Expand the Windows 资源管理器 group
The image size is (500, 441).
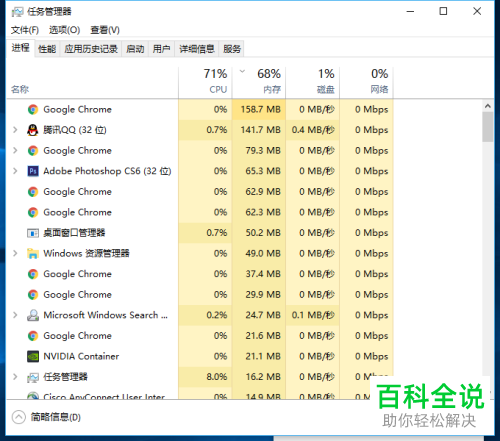(x=15, y=254)
